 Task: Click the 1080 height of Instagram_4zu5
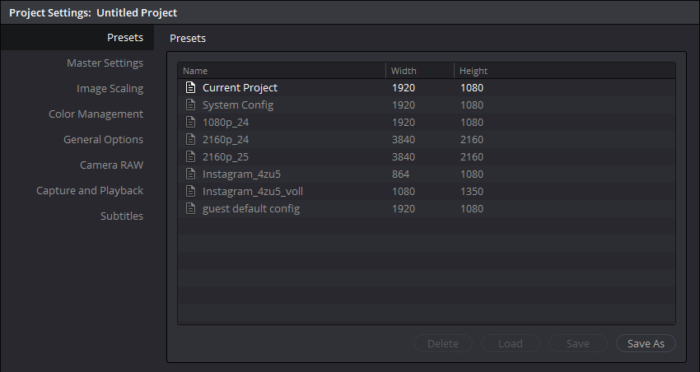click(x=472, y=174)
